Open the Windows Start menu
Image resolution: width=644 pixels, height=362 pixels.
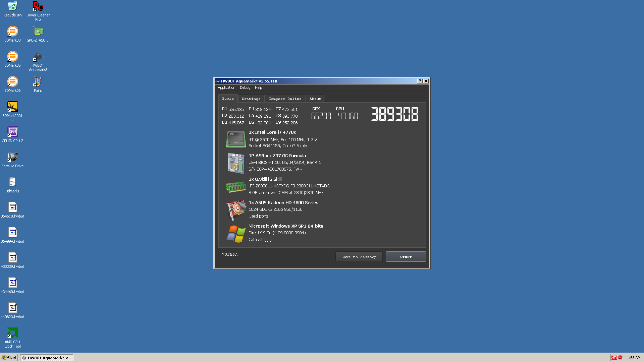pyautogui.click(x=9, y=358)
